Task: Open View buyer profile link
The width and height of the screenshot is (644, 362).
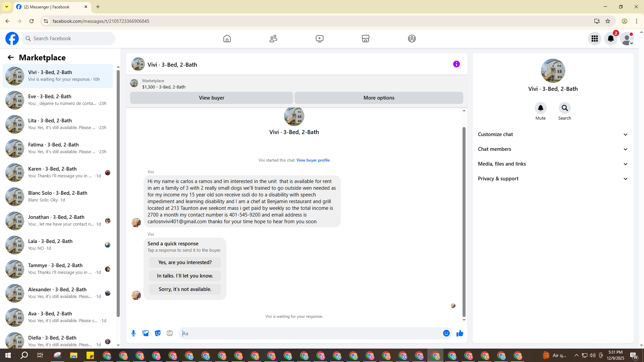Action: click(x=313, y=160)
